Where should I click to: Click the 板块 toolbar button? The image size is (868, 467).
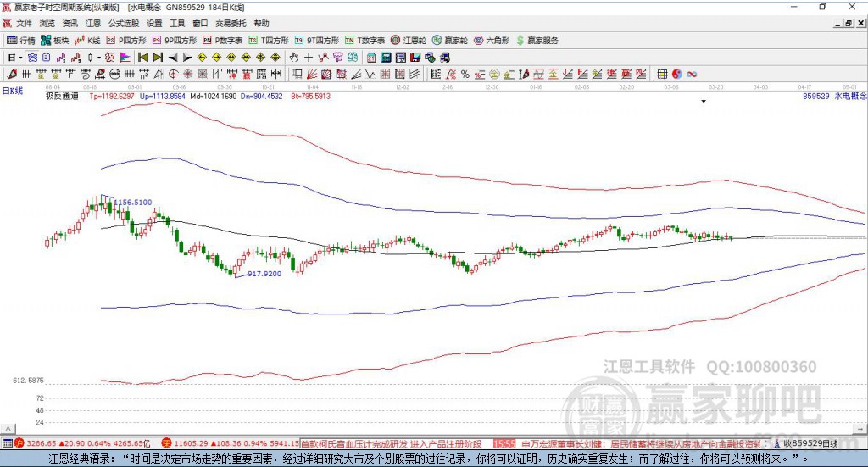point(55,41)
